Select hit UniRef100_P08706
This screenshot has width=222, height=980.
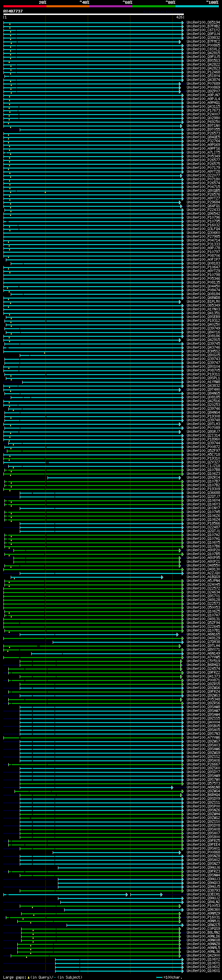click(x=203, y=256)
